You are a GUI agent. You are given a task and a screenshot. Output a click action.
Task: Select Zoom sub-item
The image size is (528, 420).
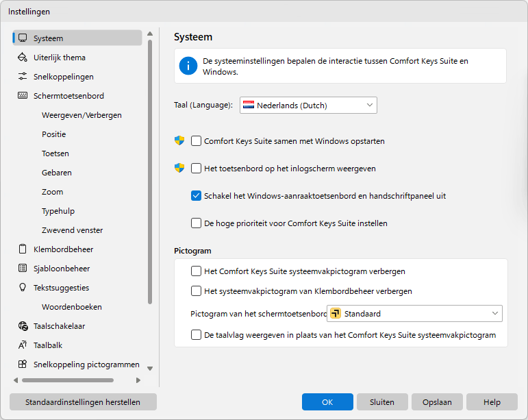52,192
